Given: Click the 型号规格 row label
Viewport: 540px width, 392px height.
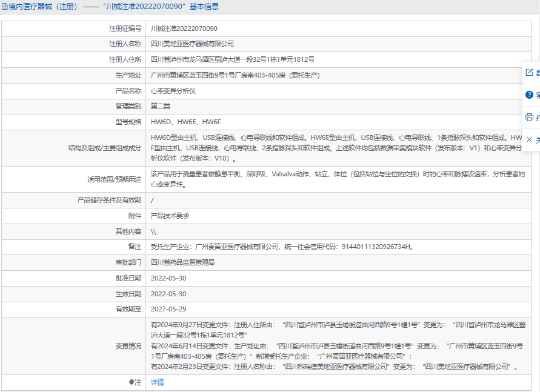Looking at the screenshot, I should [128, 122].
